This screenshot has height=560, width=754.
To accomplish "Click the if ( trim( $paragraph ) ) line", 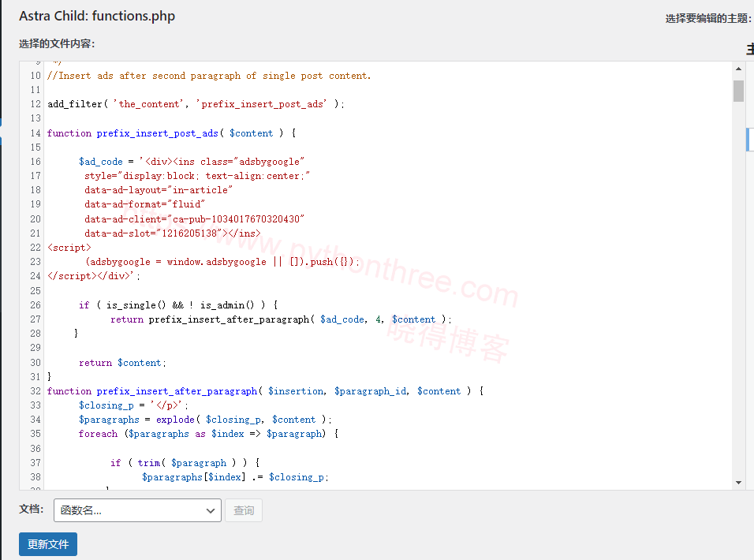I will pyautogui.click(x=185, y=462).
